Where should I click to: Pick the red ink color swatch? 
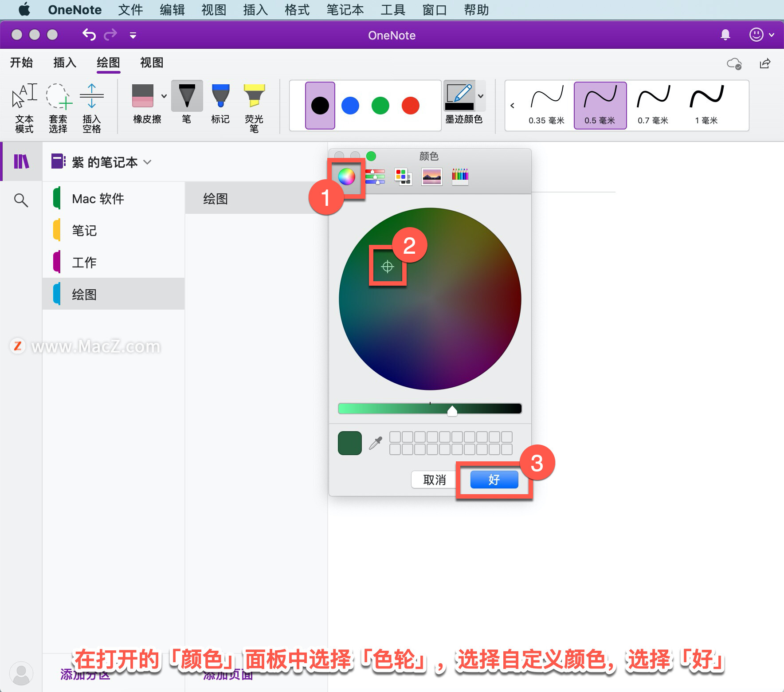point(411,106)
